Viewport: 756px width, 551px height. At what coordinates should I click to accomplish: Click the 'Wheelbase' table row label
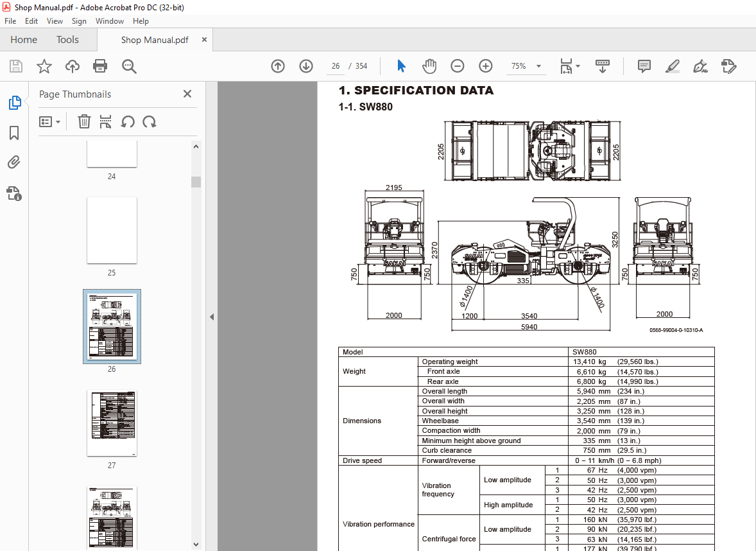(440, 421)
